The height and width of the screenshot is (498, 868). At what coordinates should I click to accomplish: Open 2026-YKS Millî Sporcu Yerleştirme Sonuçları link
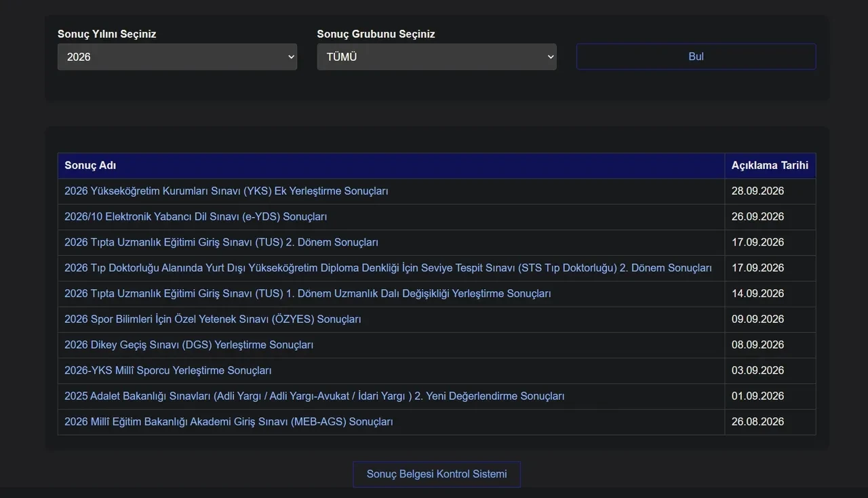click(x=168, y=370)
